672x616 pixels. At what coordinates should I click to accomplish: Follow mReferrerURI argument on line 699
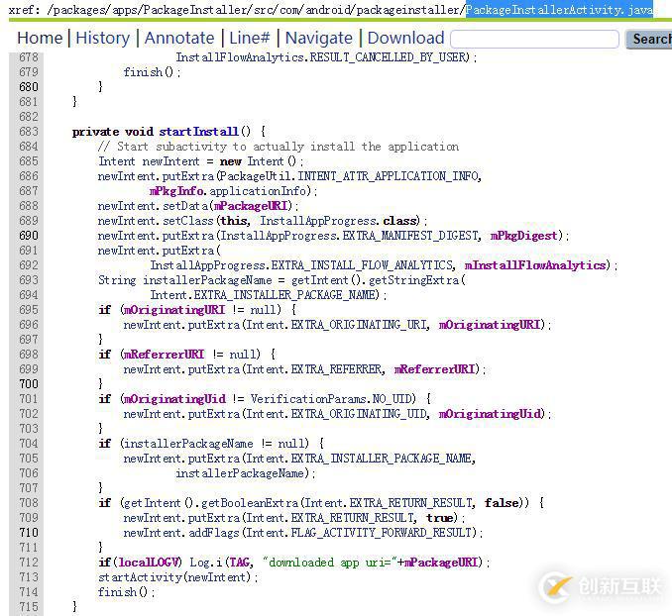coord(435,369)
